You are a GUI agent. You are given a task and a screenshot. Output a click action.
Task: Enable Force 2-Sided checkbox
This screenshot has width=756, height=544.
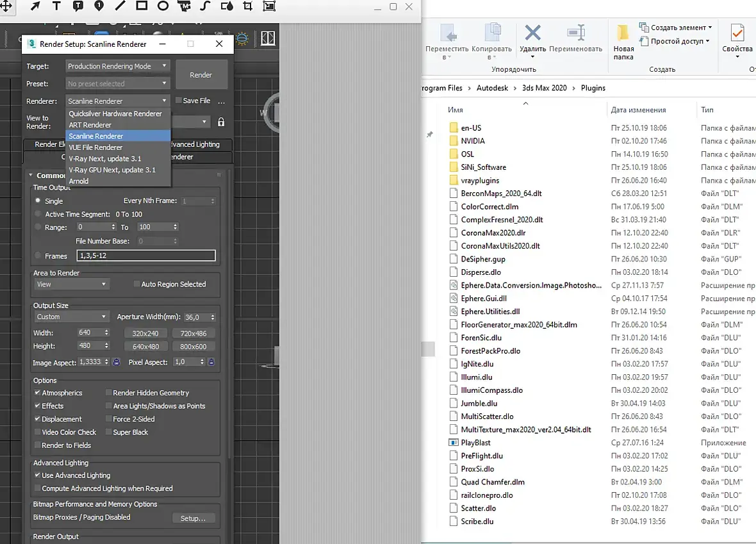[108, 418]
